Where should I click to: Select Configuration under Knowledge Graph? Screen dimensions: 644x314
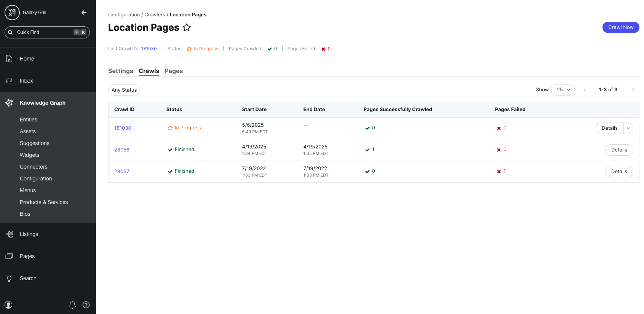click(36, 179)
